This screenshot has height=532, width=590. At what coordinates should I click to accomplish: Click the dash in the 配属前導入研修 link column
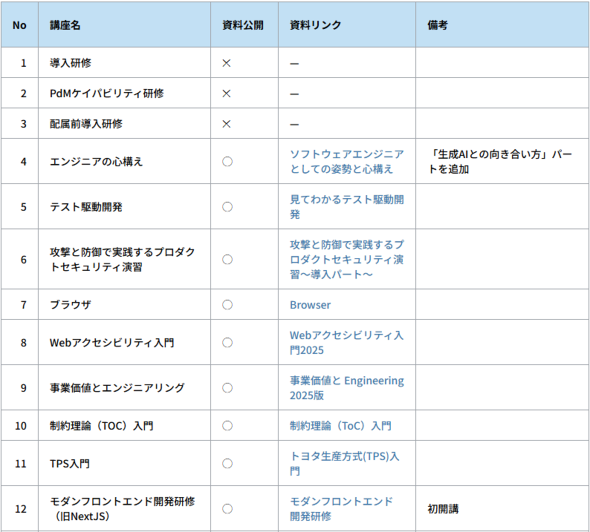[x=294, y=125]
